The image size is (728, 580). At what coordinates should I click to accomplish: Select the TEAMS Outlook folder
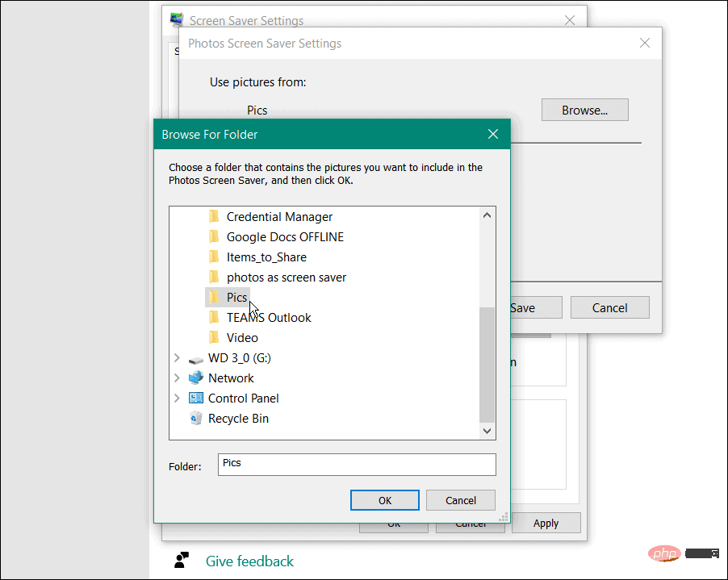coord(269,317)
